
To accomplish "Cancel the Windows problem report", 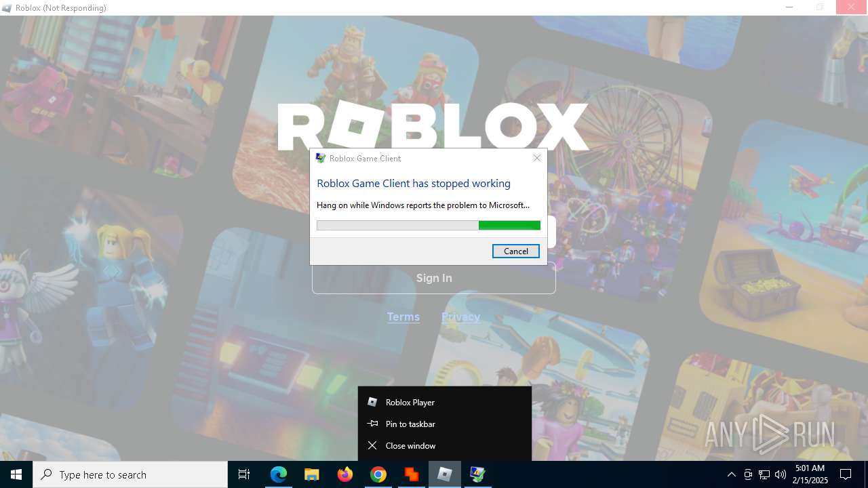I will tap(515, 251).
